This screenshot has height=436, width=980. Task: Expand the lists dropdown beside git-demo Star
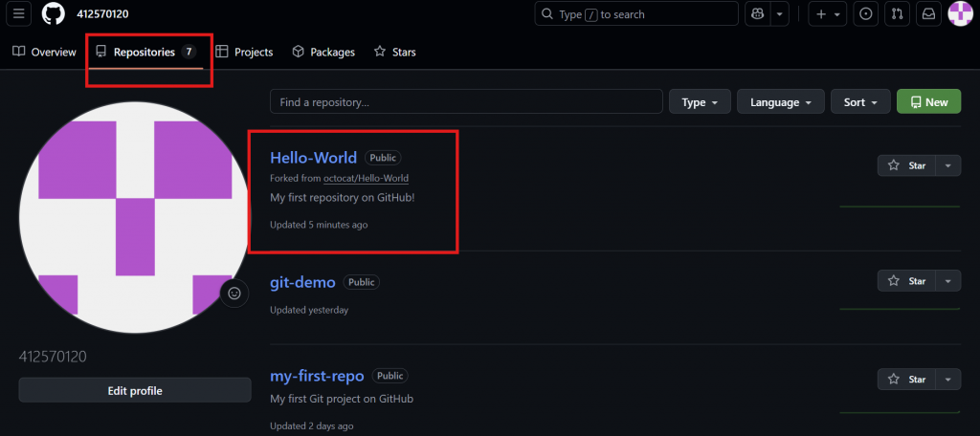click(x=948, y=280)
